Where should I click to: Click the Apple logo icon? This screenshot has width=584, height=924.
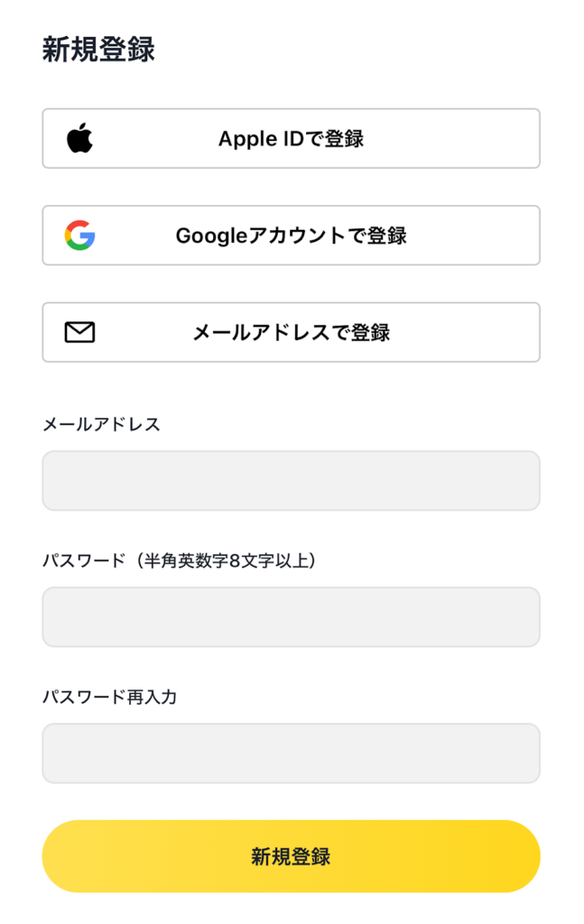click(79, 139)
